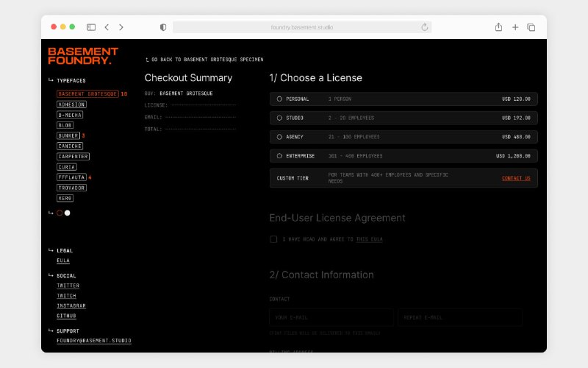
Task: Click the Typefaces section heading
Action: pyautogui.click(x=71, y=80)
